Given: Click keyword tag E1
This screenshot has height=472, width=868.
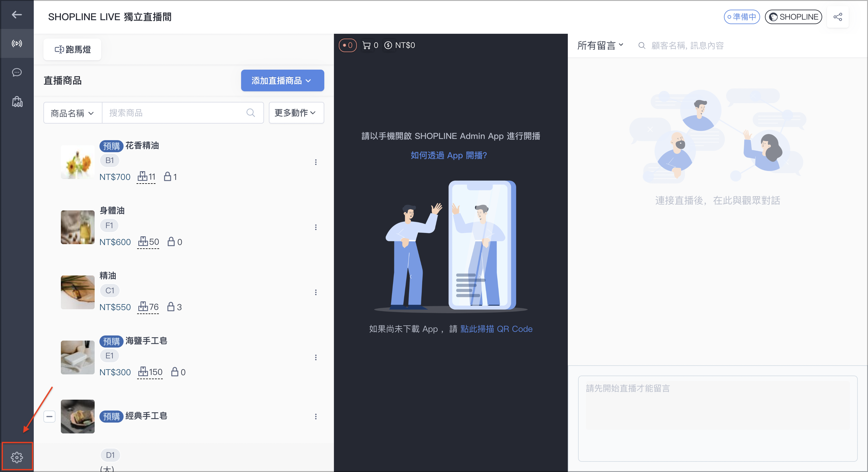Looking at the screenshot, I should pos(109,355).
